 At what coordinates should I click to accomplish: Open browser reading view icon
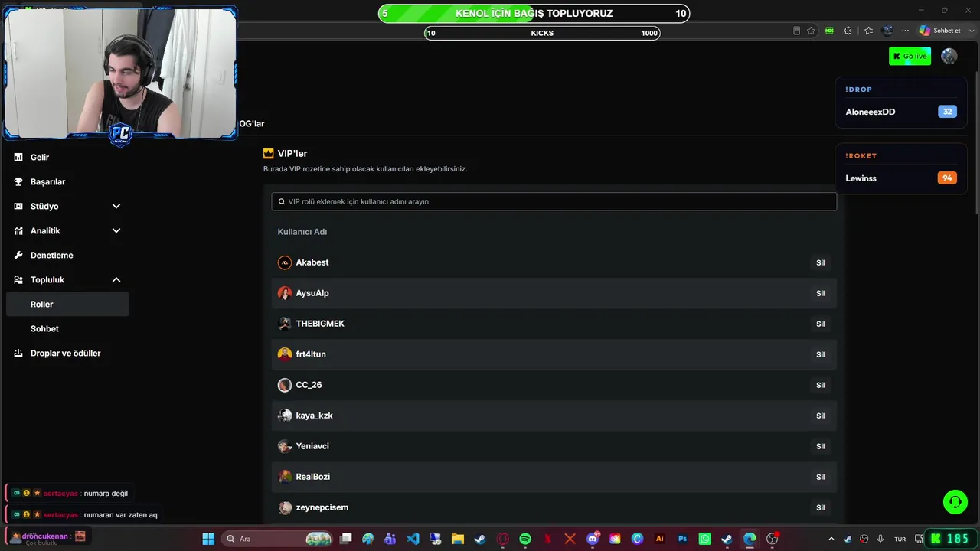(x=796, y=31)
